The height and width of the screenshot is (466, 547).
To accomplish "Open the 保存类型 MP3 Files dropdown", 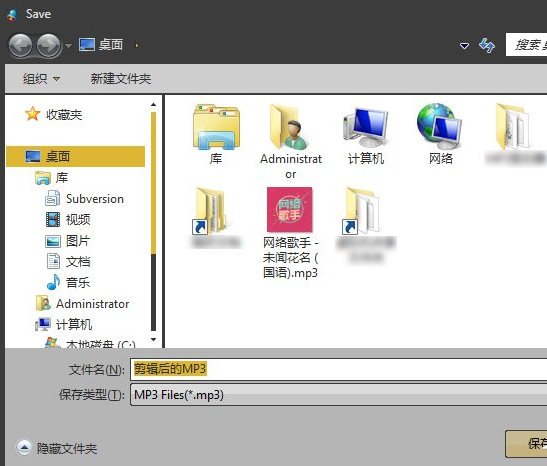I will (x=338, y=395).
